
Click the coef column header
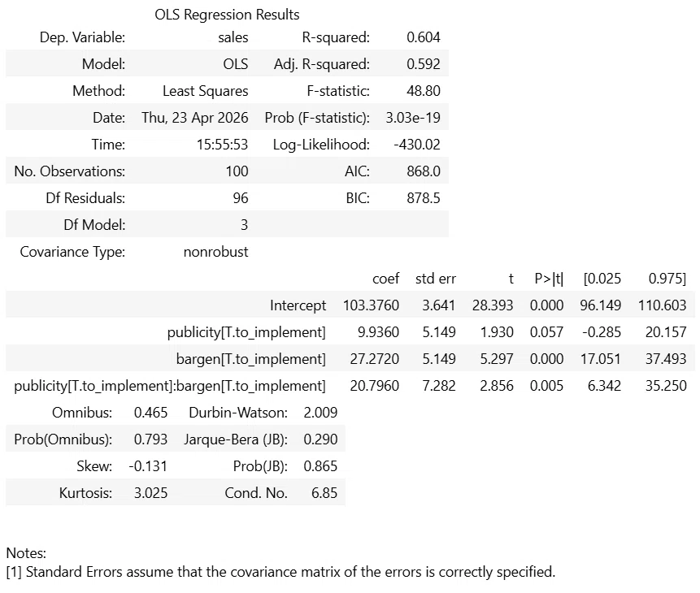tap(385, 279)
